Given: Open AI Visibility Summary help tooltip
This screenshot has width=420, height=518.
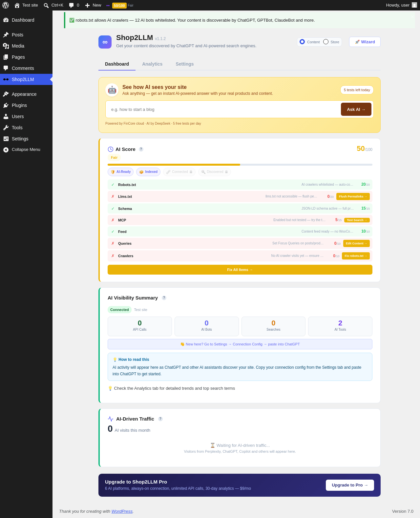Looking at the screenshot, I should pyautogui.click(x=164, y=298).
